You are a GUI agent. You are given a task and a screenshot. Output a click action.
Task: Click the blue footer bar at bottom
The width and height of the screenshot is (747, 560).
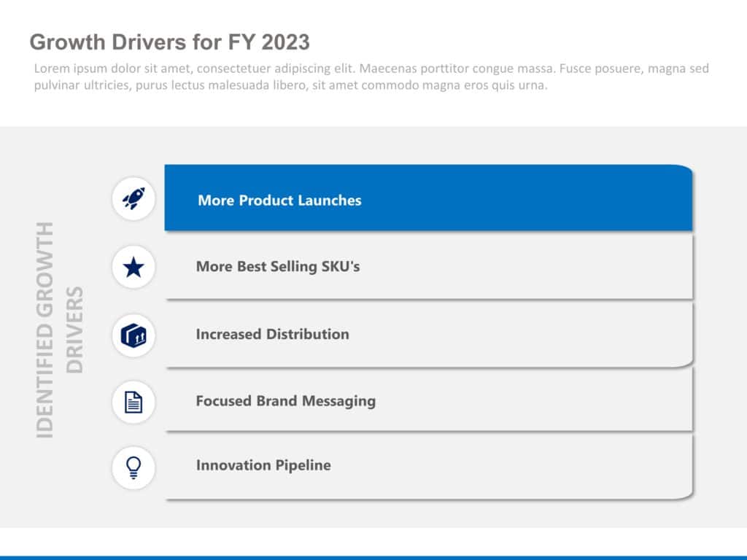[x=373, y=558]
